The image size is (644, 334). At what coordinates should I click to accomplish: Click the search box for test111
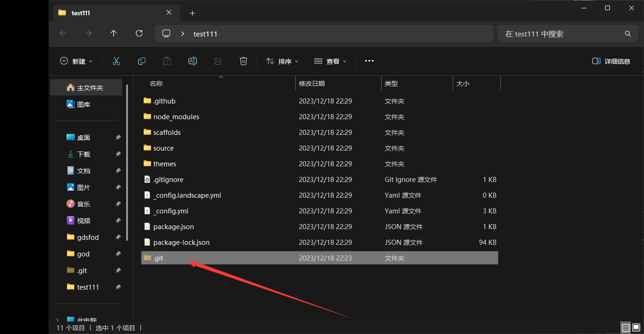561,34
